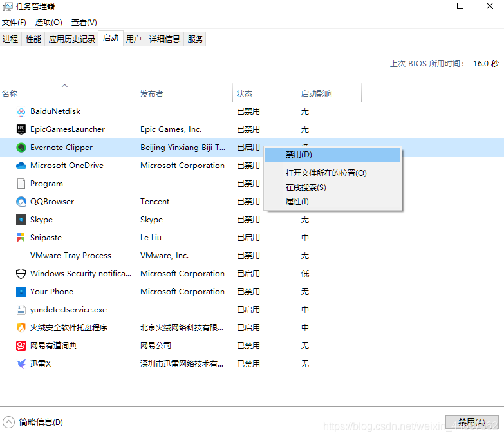Collapse to 简略信息 with the arrow icon
Screen dimensions: 504x438
pos(8,422)
